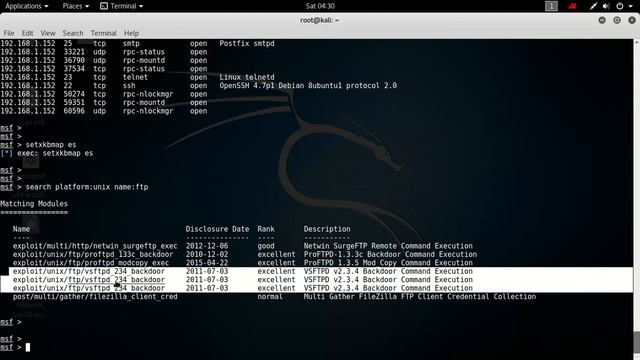Click port number 60596

(74, 111)
